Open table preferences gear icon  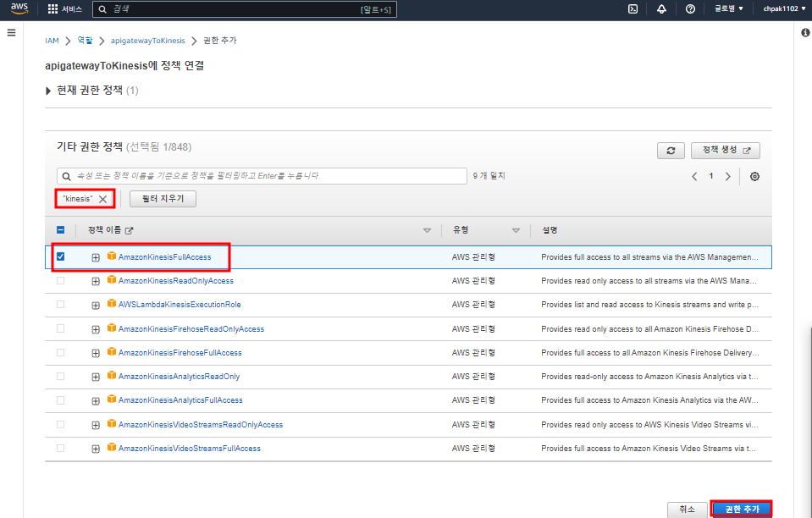[x=754, y=176]
